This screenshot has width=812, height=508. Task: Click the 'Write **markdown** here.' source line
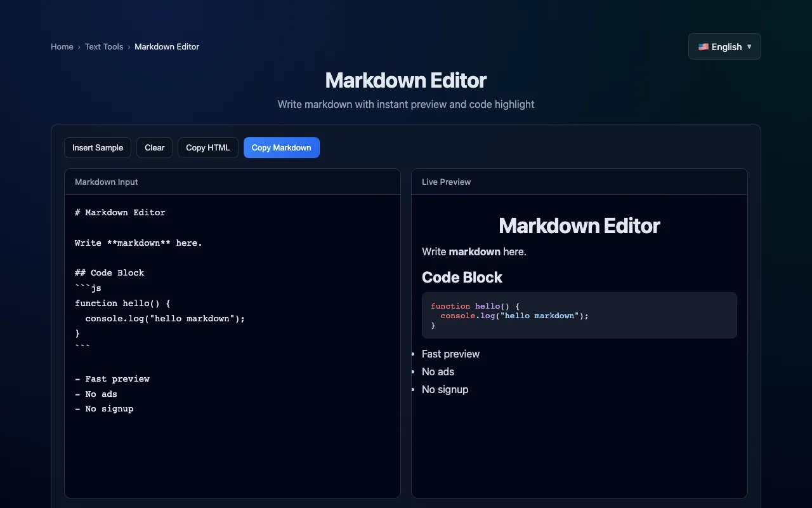click(138, 243)
